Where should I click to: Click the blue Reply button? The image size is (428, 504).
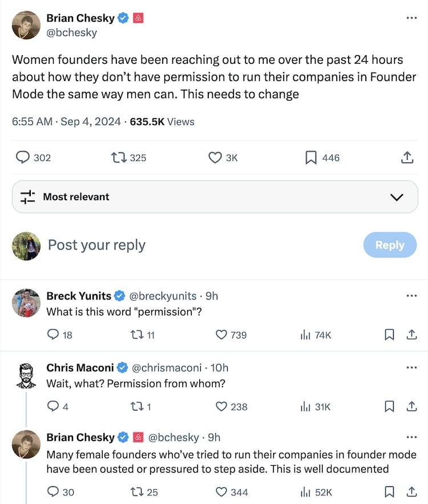[390, 245]
